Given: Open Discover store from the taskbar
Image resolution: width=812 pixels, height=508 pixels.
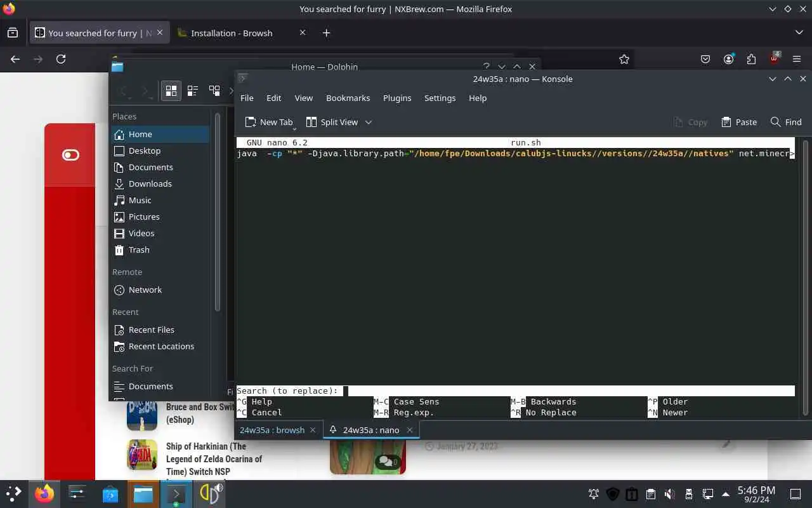Looking at the screenshot, I should point(110,493).
